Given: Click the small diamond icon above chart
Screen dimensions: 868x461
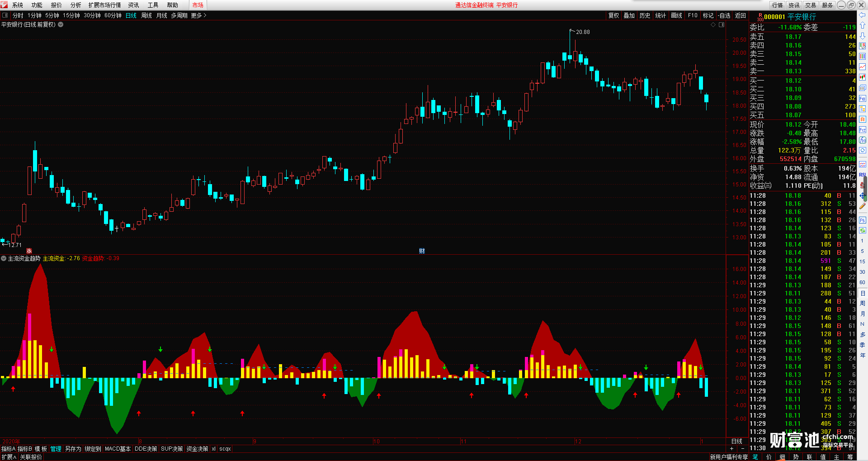Looking at the screenshot, I should [x=713, y=25].
